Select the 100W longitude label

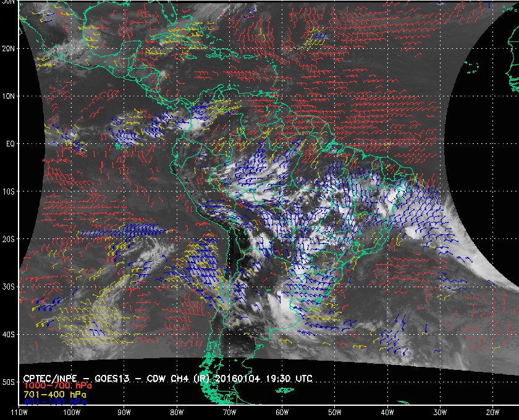coord(72,413)
